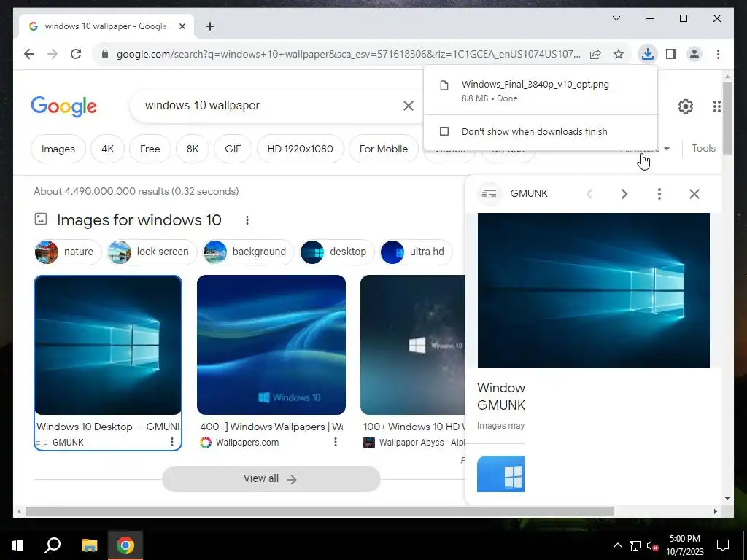The image size is (747, 560).
Task: Open more options for the Wallpapers.com result
Action: 336,443
